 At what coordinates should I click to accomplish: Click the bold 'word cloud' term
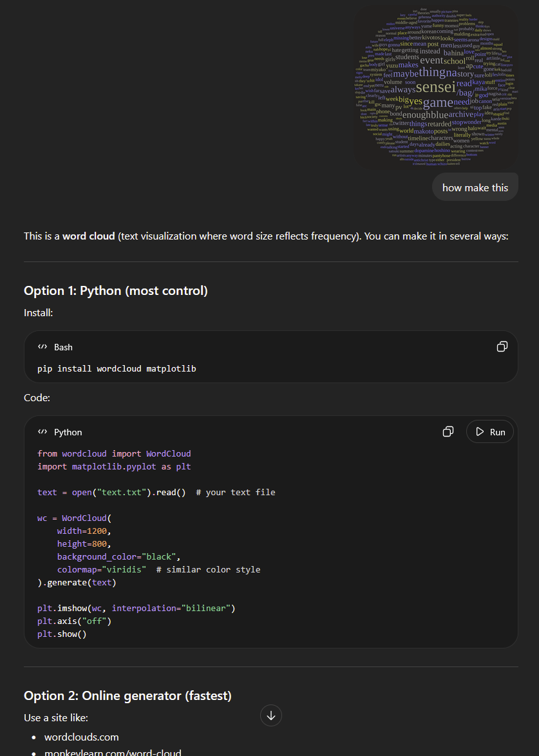89,236
